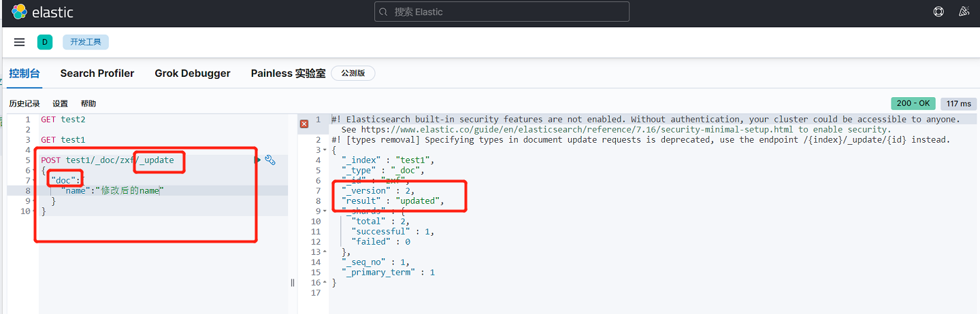980x314 pixels.
Task: Open the 帮助 help panel
Action: point(88,104)
